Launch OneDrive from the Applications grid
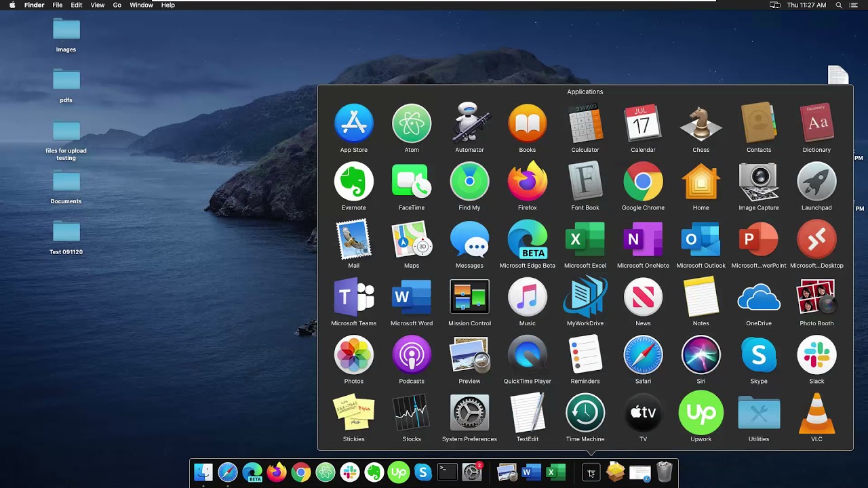The width and height of the screenshot is (868, 488). [759, 297]
